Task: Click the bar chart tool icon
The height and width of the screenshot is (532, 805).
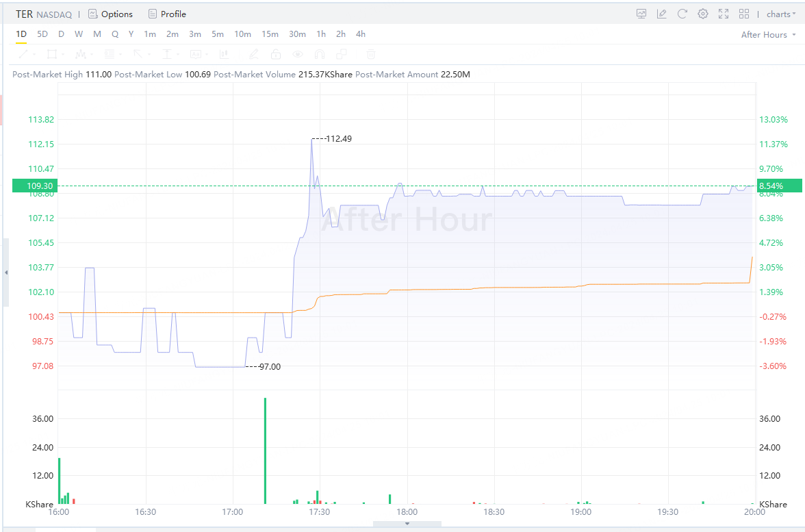Action: [x=224, y=54]
